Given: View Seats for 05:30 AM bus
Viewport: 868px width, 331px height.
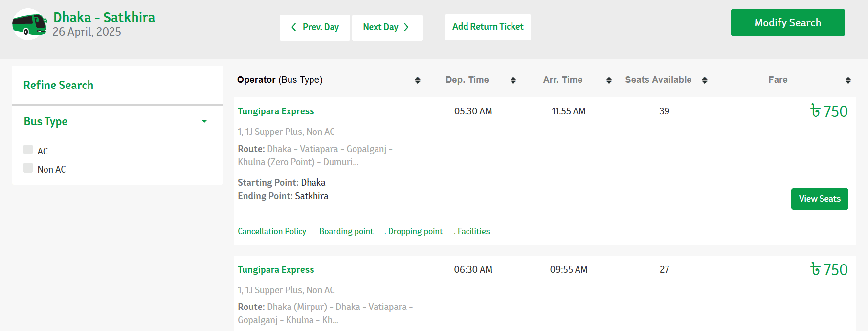Looking at the screenshot, I should tap(820, 199).
